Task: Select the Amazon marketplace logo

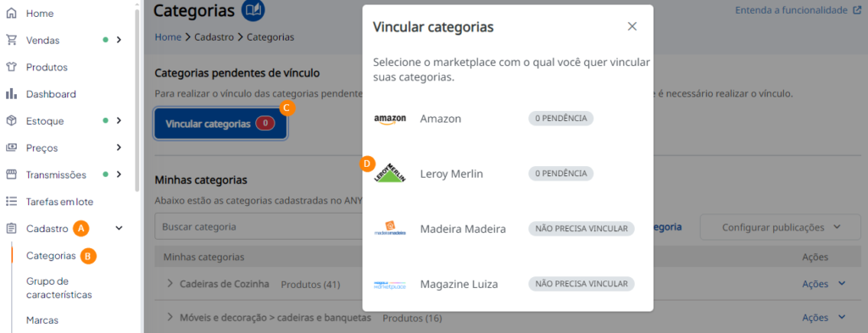Action: pos(390,119)
